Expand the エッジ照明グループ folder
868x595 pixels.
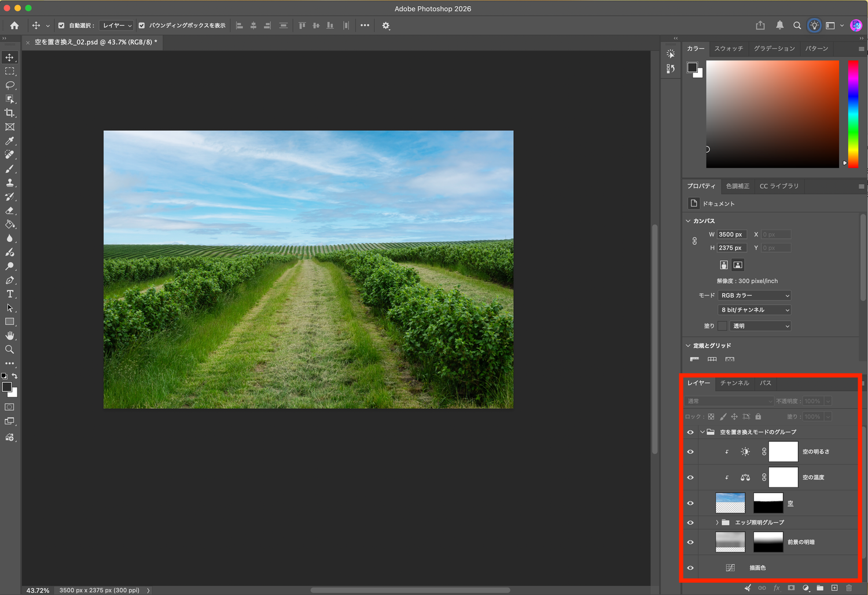pos(718,522)
